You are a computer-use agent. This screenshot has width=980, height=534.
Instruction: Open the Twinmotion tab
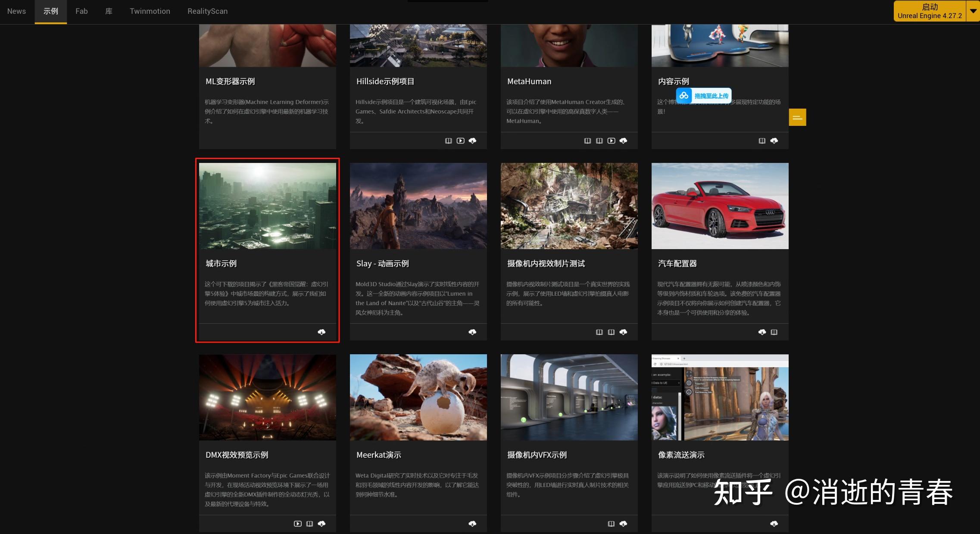(150, 11)
